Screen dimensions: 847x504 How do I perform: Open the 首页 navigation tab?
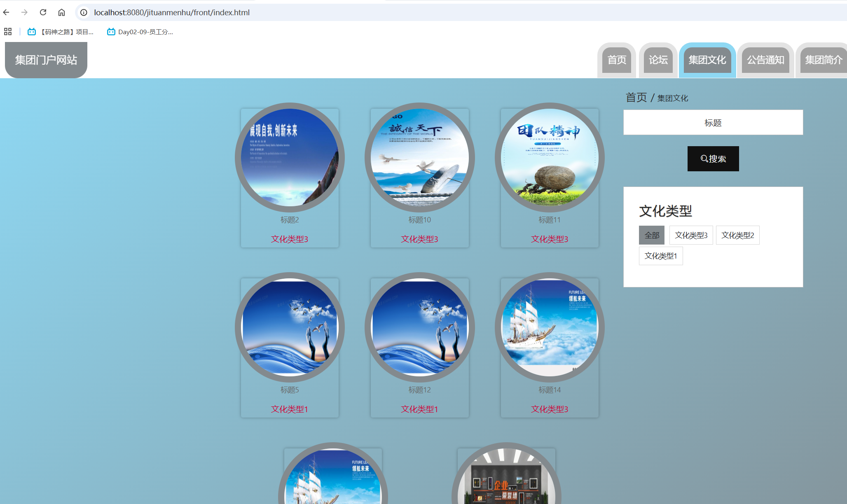point(617,60)
